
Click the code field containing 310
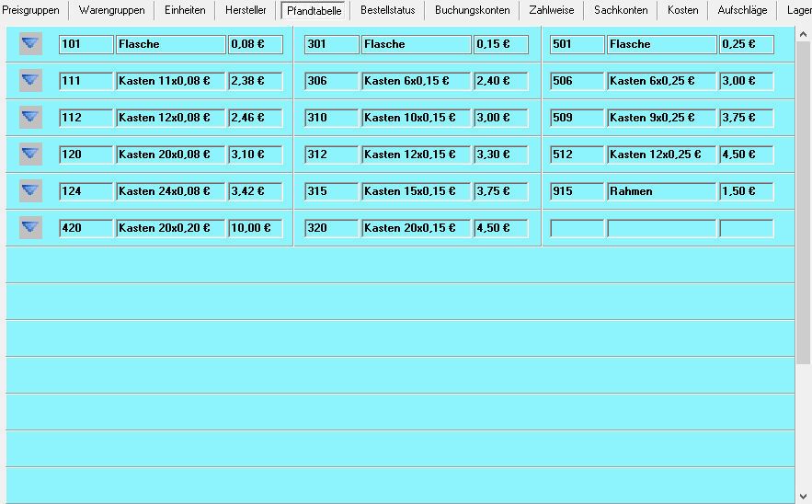pos(331,118)
